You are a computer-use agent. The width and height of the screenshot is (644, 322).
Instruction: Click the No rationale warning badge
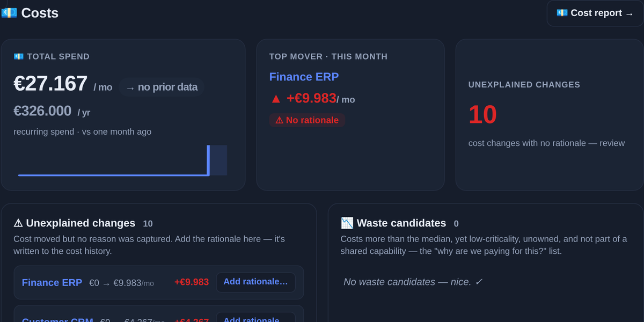pos(307,120)
